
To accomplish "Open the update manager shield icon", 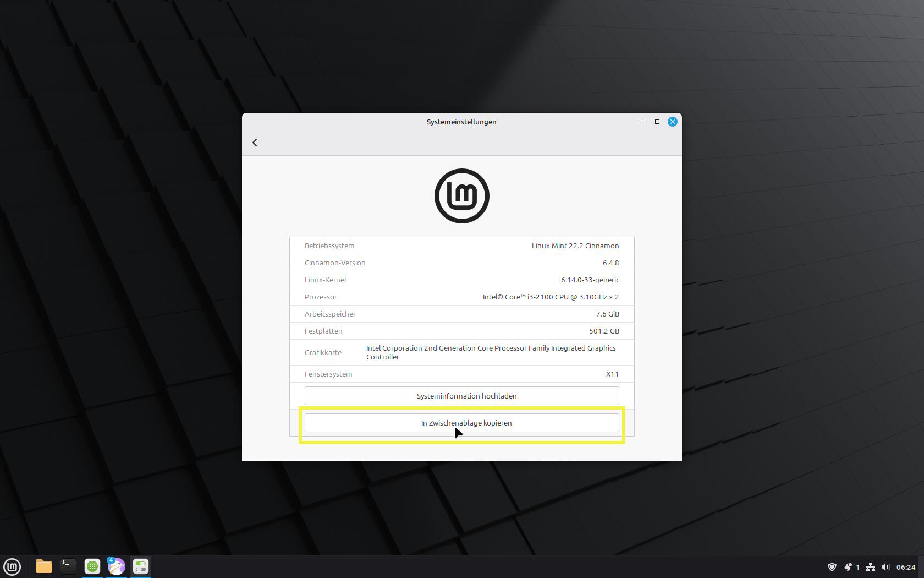I will [x=832, y=567].
